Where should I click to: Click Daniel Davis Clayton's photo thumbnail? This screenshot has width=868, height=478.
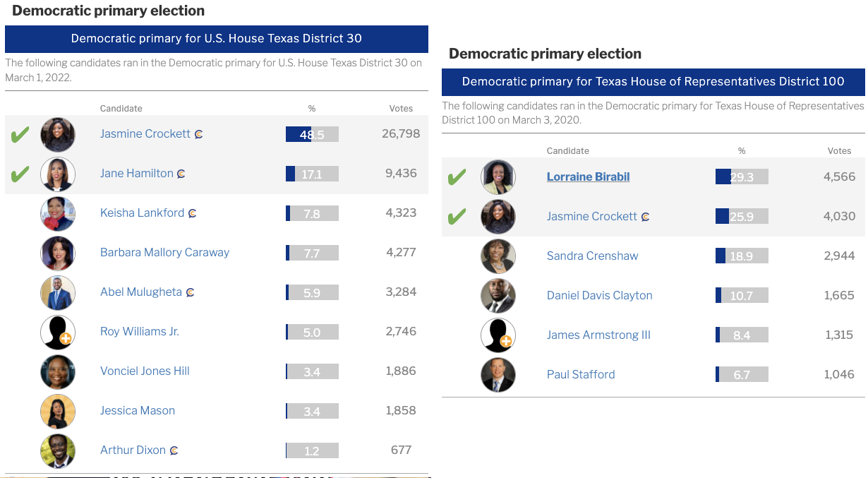498,296
